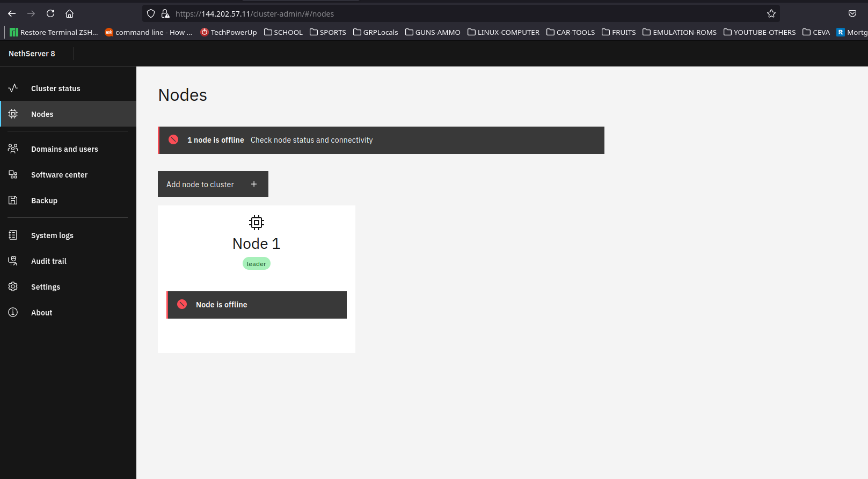Click the NethServer 8 header title
This screenshot has height=479, width=868.
tap(32, 54)
